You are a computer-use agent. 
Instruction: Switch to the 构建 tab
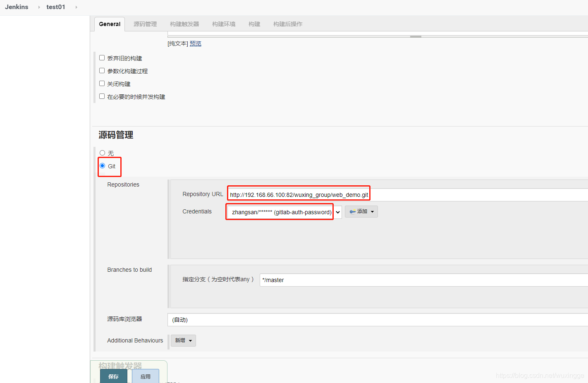[254, 24]
